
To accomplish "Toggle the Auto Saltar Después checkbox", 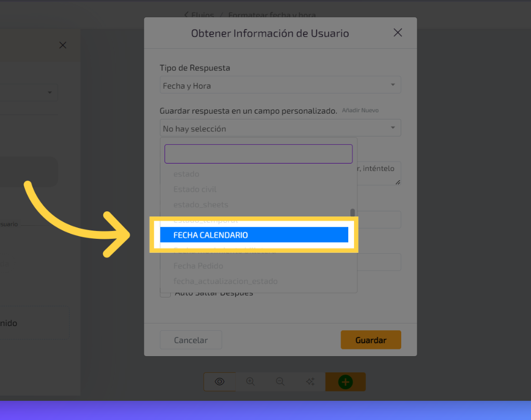I will pos(165,293).
